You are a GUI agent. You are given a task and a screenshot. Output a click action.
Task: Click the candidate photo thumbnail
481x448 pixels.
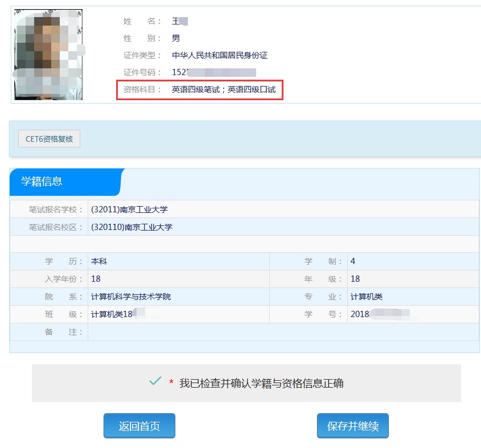(x=48, y=55)
